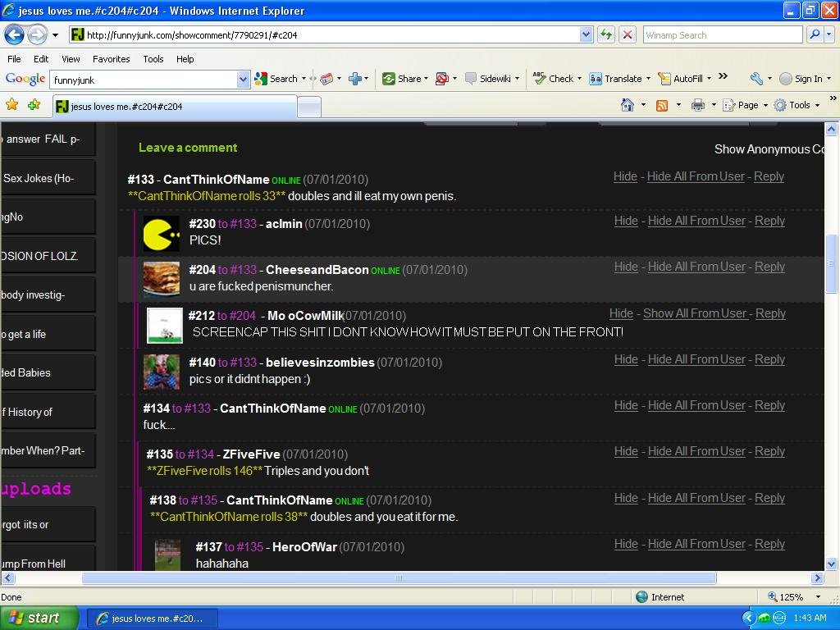840x630 pixels.
Task: Click the Home icon in command bar
Action: (x=628, y=105)
